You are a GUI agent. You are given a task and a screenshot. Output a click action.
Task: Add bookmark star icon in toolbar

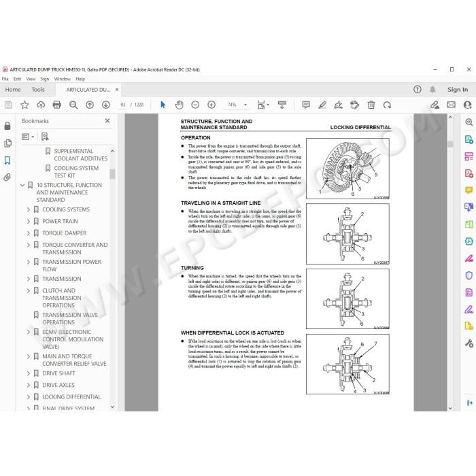coord(24,105)
